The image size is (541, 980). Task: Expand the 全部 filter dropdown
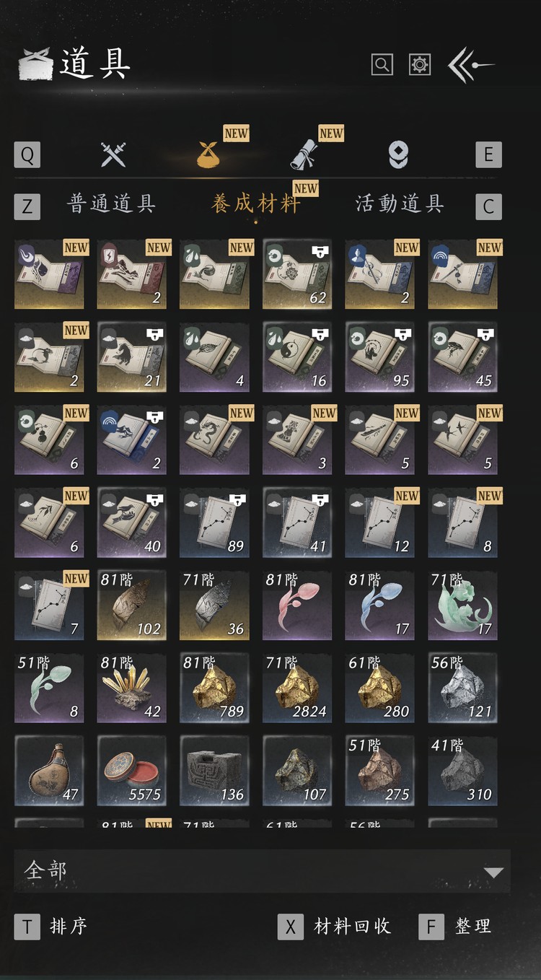(x=263, y=871)
